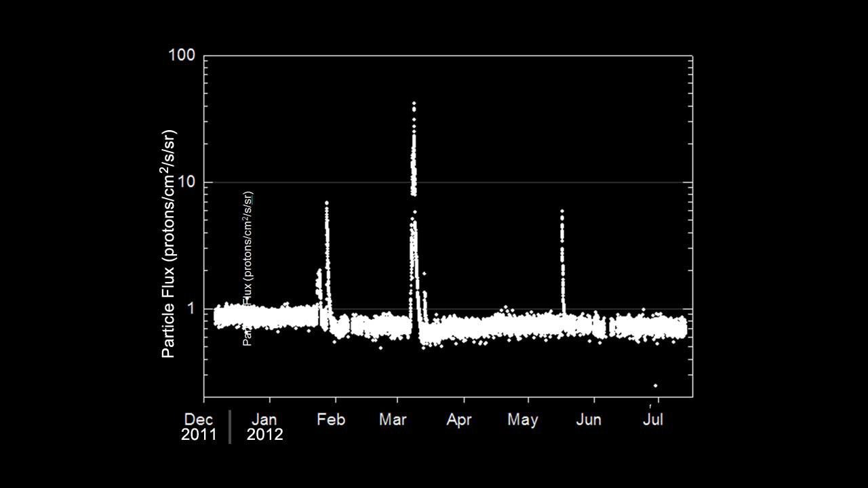Select the Jun x-axis month label

(589, 420)
